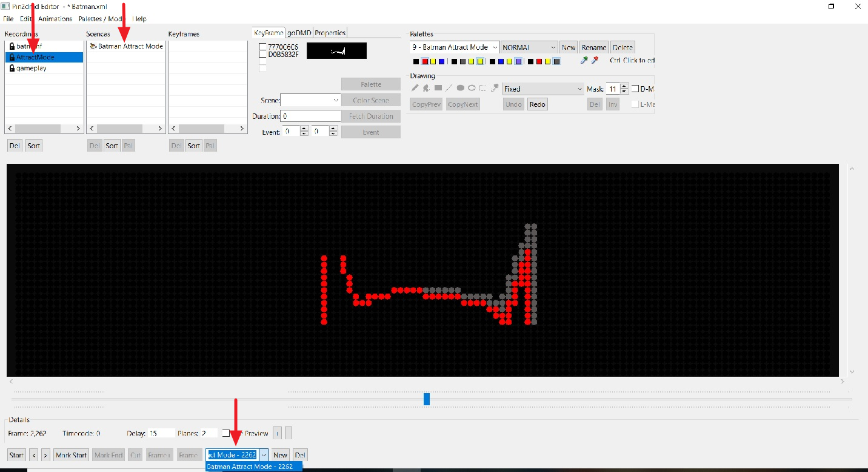
Task: Click the keyframe preview thumbnail image
Action: (337, 51)
